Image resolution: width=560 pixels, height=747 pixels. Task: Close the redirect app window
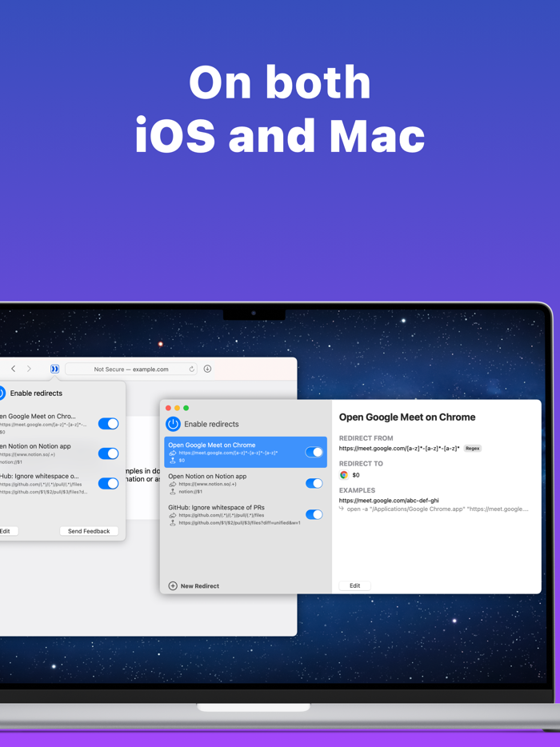pyautogui.click(x=168, y=408)
